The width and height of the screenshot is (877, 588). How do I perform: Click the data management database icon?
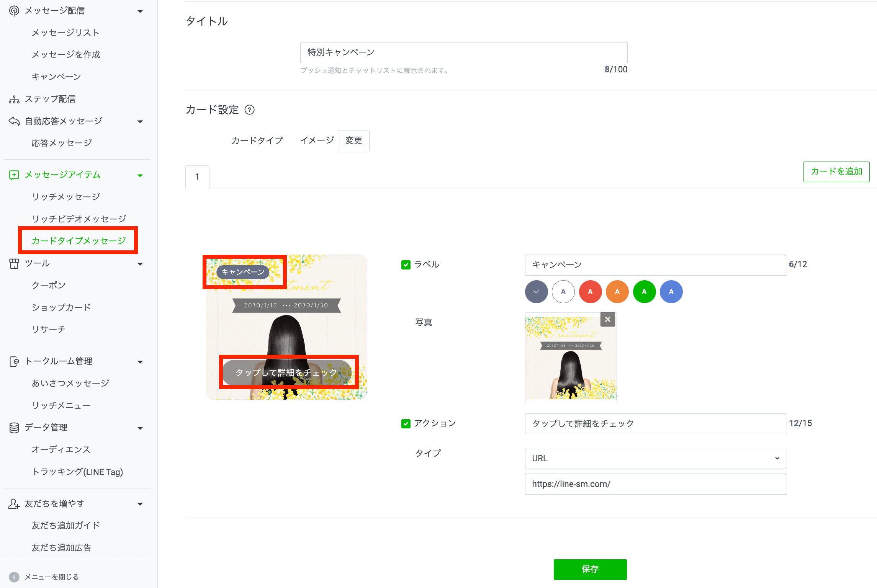(x=14, y=428)
